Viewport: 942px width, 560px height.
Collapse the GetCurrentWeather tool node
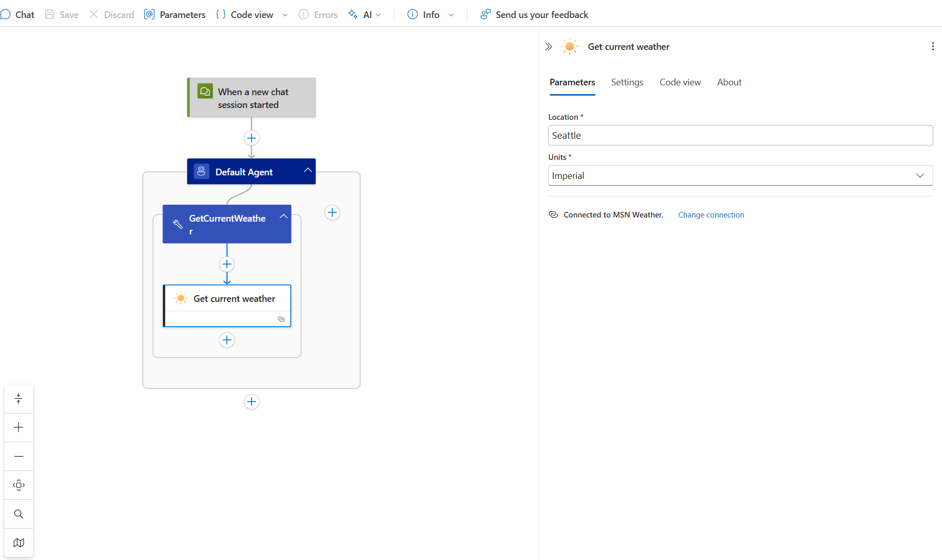tap(283, 216)
